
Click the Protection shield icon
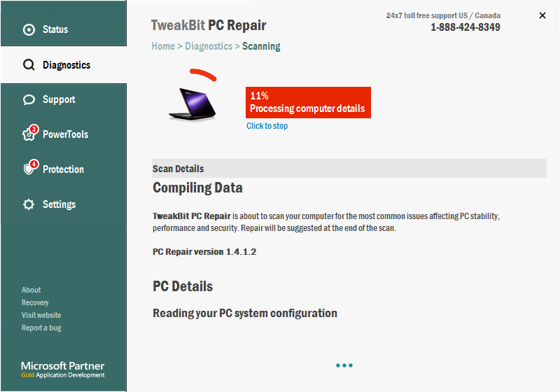(29, 169)
